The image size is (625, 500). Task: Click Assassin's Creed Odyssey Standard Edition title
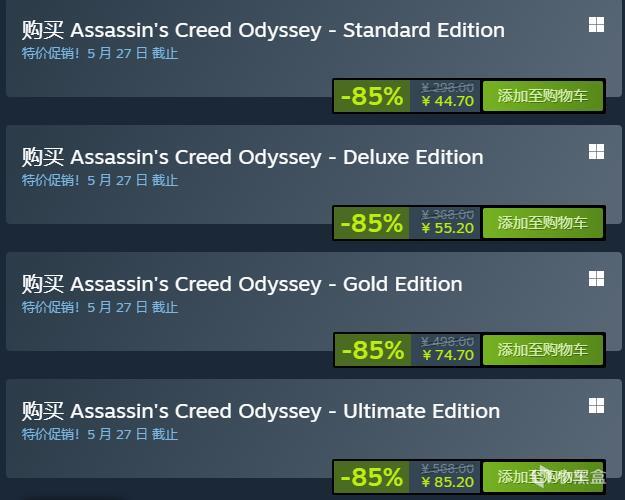[x=263, y=30]
